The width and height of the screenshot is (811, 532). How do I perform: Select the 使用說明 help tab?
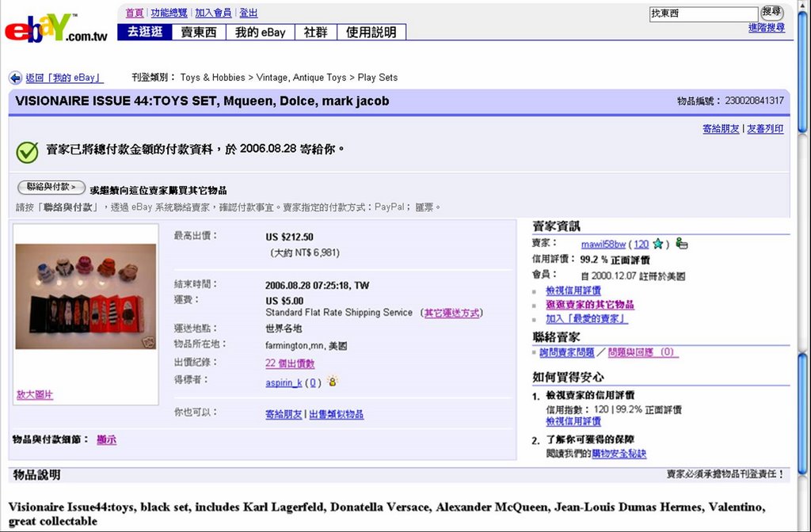(x=371, y=32)
